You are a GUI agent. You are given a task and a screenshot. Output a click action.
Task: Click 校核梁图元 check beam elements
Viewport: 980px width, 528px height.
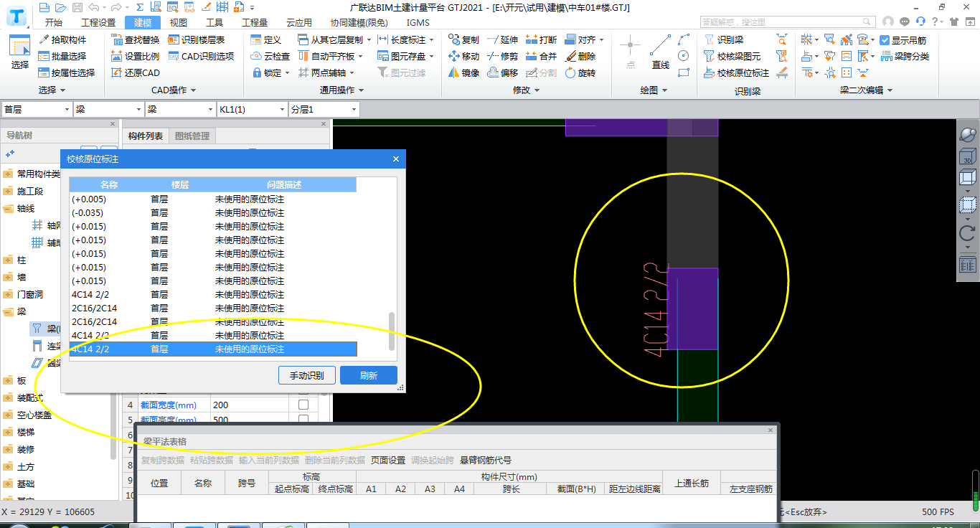pyautogui.click(x=732, y=56)
